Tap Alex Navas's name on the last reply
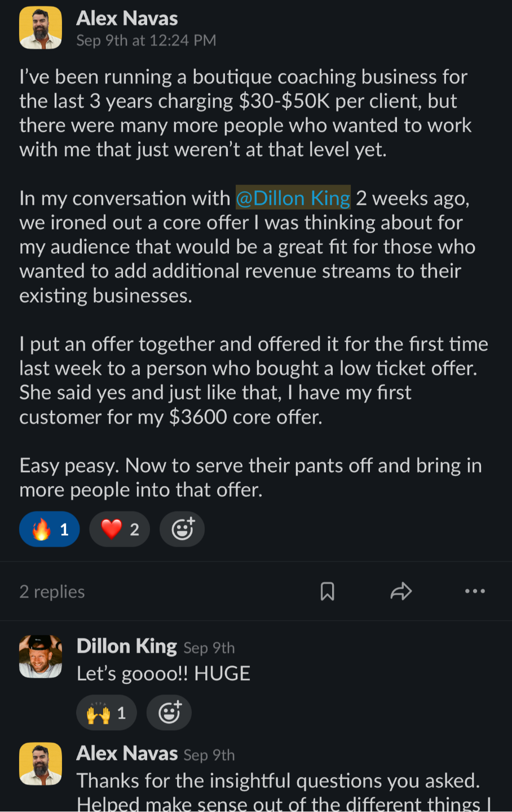 pyautogui.click(x=127, y=753)
